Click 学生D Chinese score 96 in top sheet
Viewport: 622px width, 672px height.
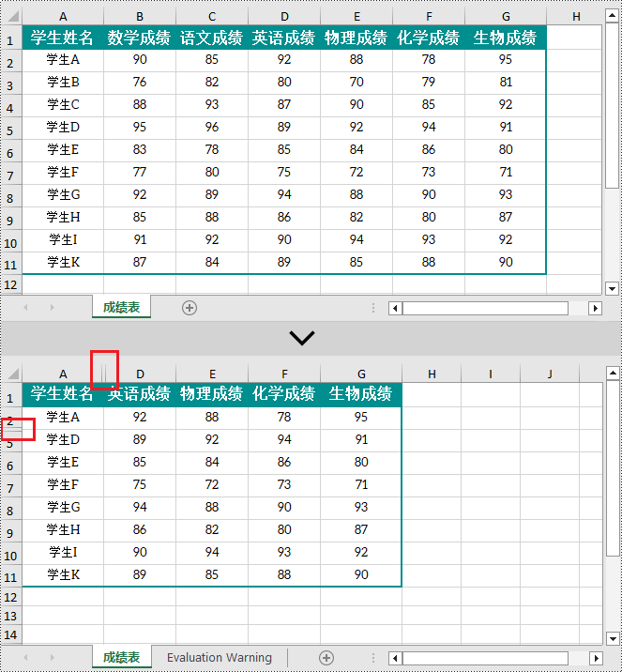click(x=212, y=128)
